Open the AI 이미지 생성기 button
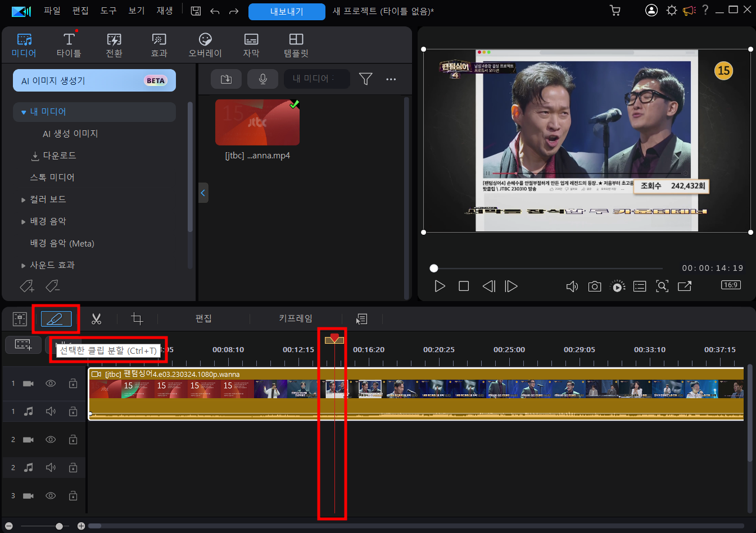 click(x=94, y=80)
